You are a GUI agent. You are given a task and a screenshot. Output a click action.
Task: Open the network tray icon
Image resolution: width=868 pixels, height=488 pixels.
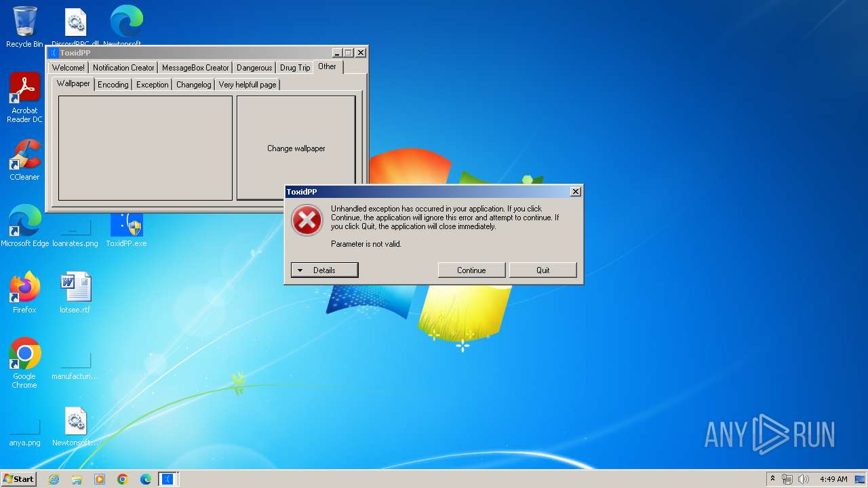pyautogui.click(x=787, y=479)
